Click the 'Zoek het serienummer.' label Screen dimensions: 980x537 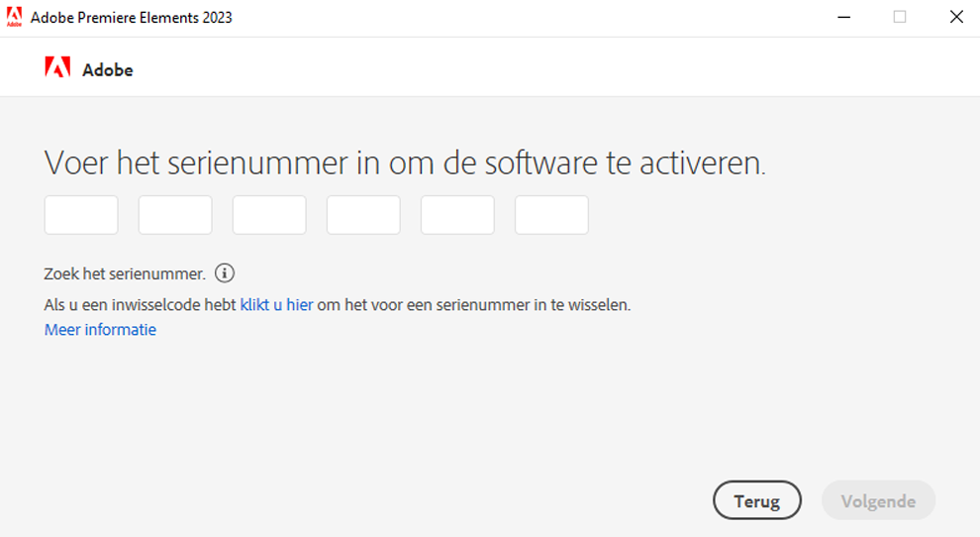pos(125,274)
